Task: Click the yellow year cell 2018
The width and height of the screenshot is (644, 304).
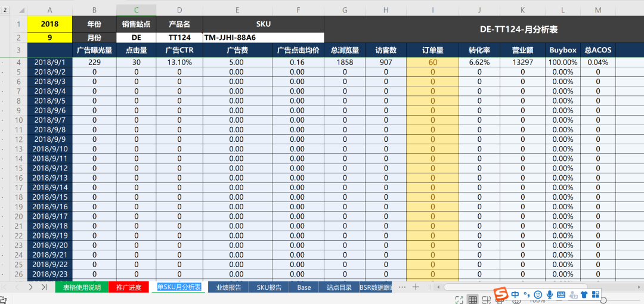Action: point(49,24)
